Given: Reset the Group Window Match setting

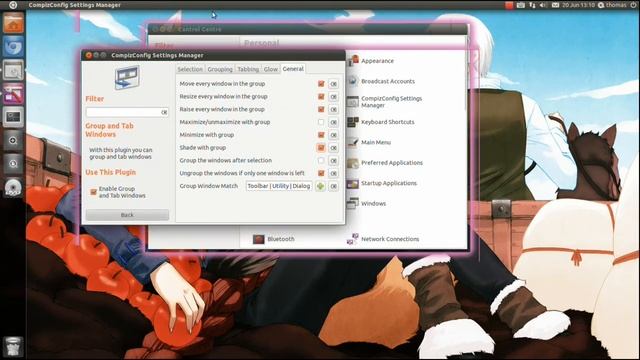Looking at the screenshot, I should tap(333, 186).
